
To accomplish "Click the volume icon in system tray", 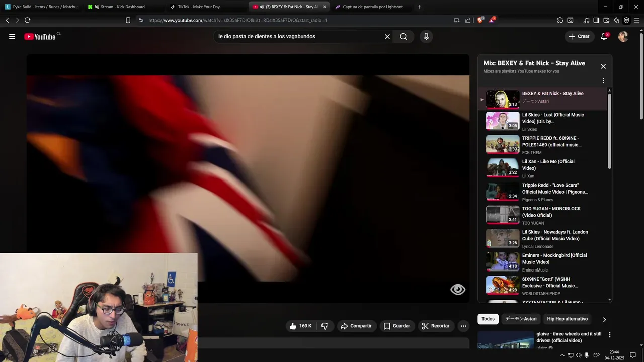I will pyautogui.click(x=578, y=355).
